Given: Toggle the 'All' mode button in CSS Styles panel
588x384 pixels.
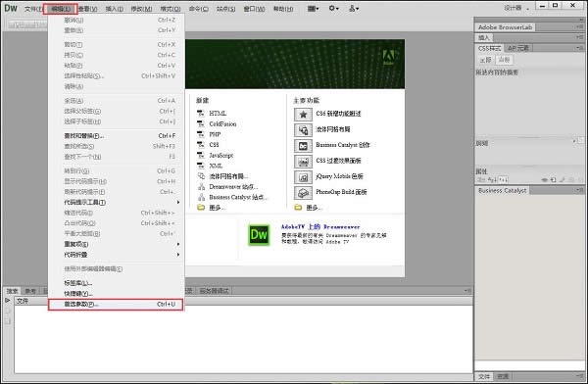Looking at the screenshot, I should tap(486, 60).
